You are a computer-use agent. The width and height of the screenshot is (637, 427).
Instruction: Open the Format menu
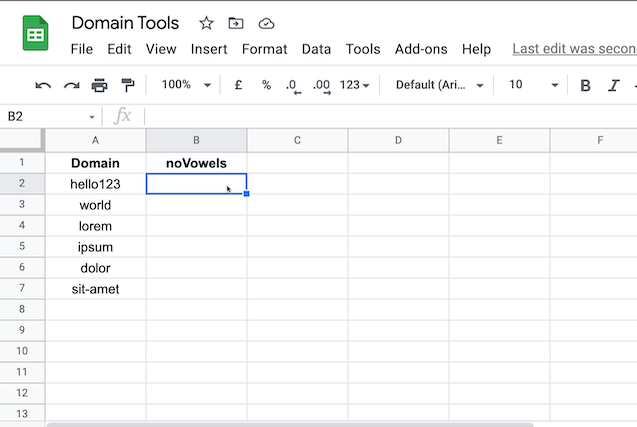(x=264, y=49)
